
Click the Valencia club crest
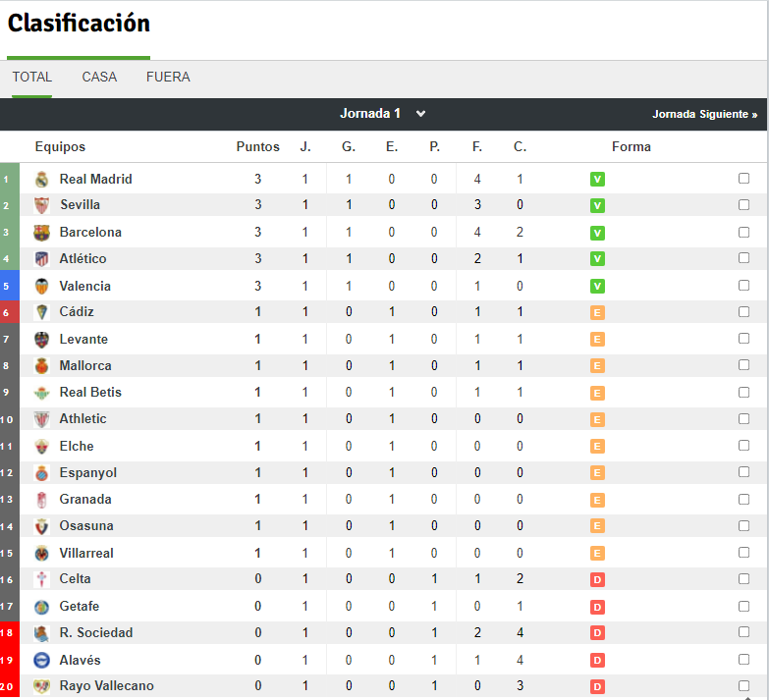point(41,287)
